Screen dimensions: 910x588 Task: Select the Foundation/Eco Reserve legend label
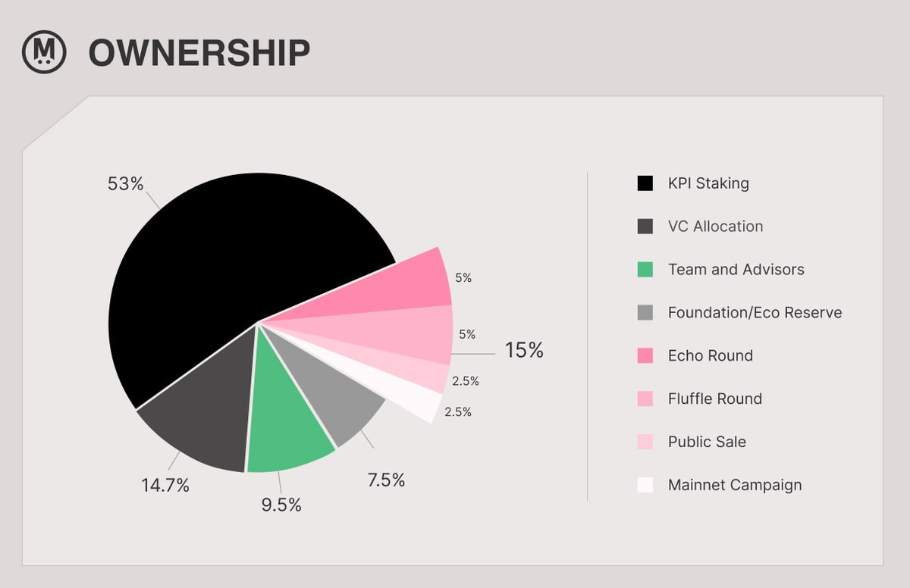755,313
